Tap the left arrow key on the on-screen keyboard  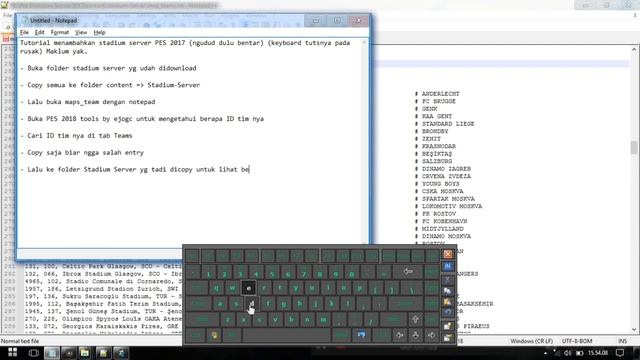coord(400,335)
